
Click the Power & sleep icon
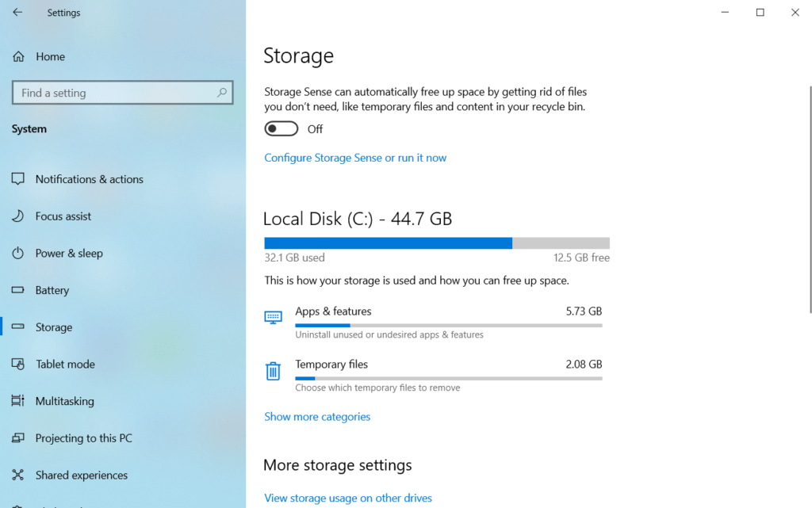[18, 253]
